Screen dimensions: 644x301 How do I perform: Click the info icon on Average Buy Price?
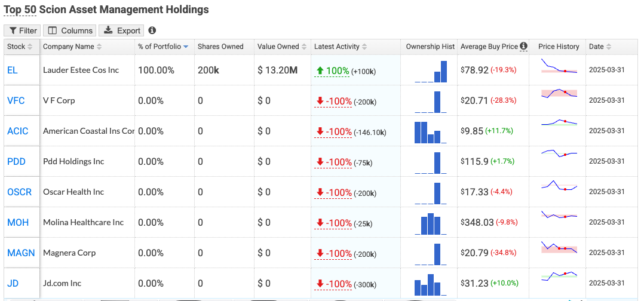coord(523,47)
